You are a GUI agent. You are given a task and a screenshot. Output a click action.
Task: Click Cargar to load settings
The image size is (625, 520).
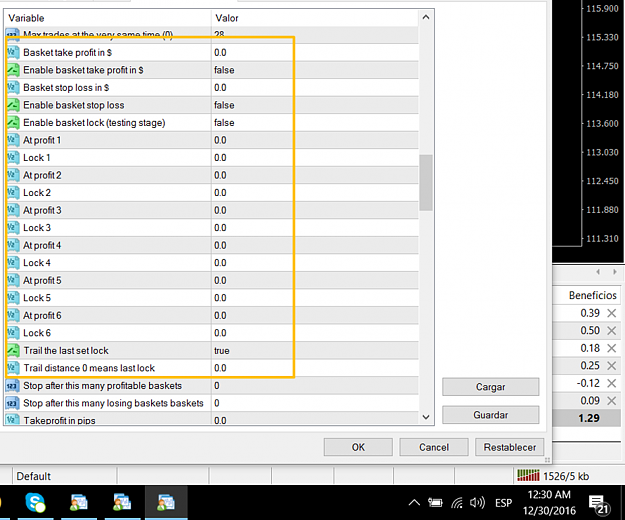(491, 387)
